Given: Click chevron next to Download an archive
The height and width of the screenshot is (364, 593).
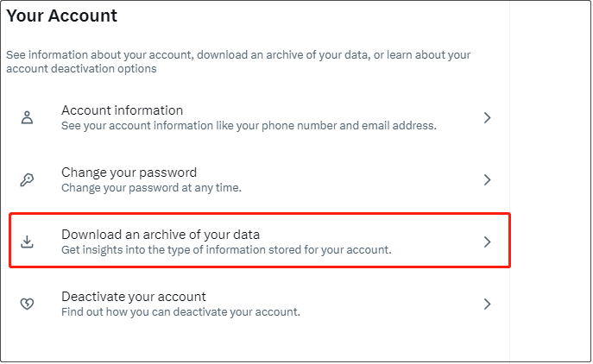Looking at the screenshot, I should pos(487,242).
